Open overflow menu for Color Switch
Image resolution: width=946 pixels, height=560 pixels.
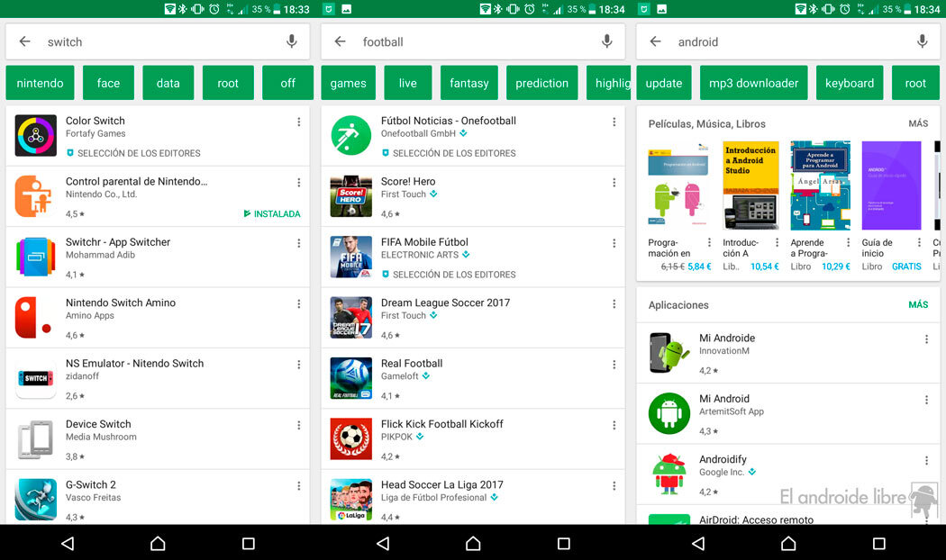(x=299, y=122)
